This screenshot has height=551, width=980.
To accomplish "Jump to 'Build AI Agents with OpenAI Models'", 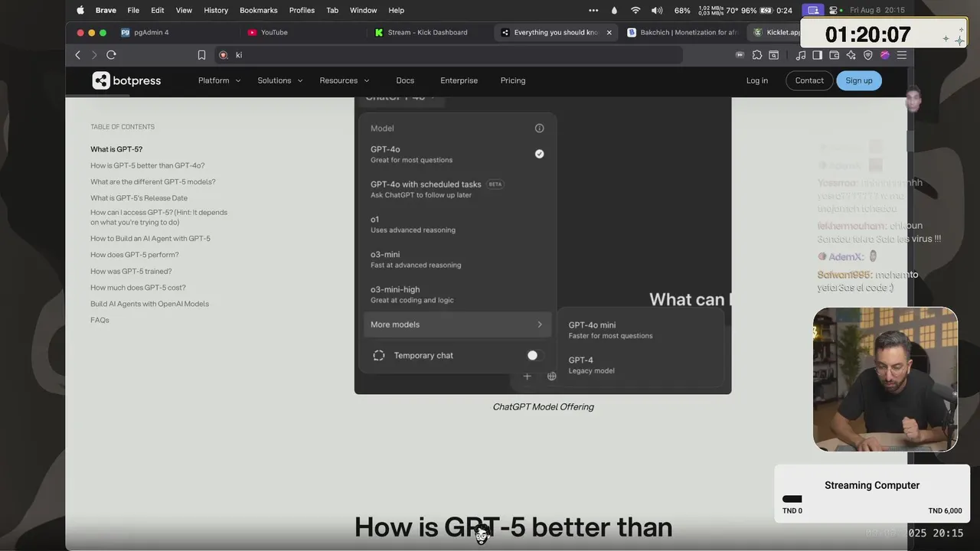I will click(149, 304).
